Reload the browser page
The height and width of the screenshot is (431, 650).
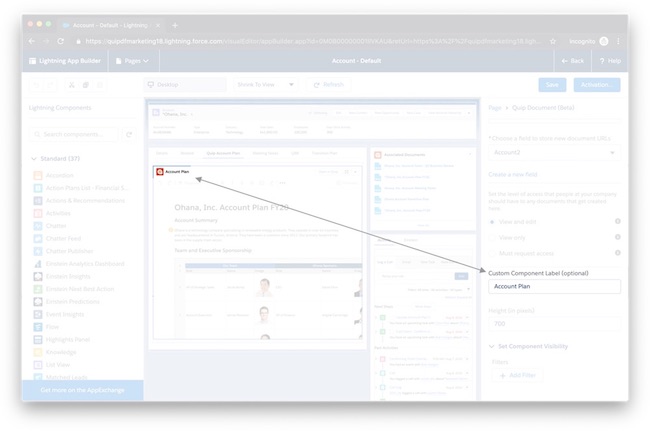pyautogui.click(x=61, y=41)
